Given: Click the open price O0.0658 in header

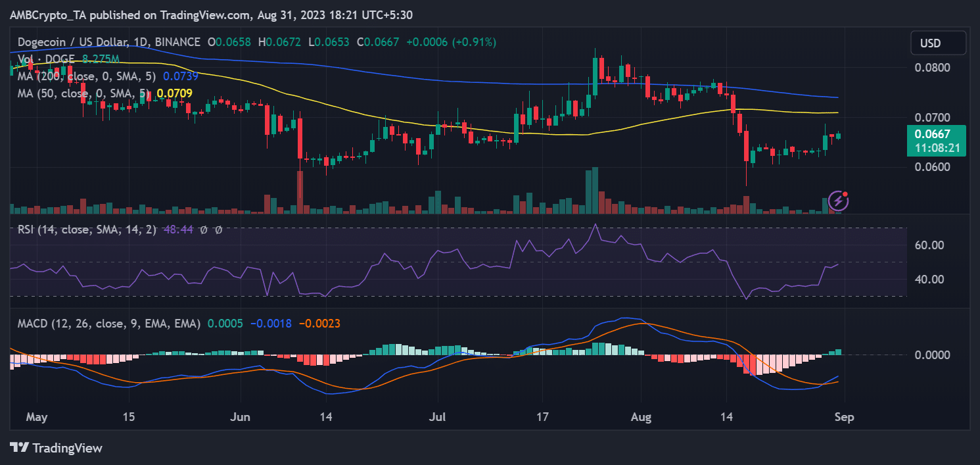Looking at the screenshot, I should click(x=229, y=42).
